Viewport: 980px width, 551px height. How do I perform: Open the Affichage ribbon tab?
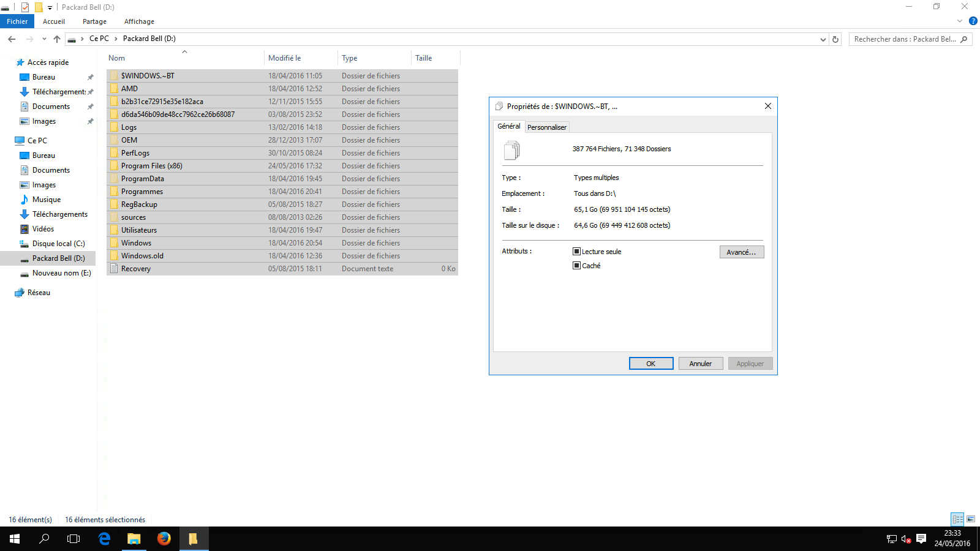tap(139, 21)
